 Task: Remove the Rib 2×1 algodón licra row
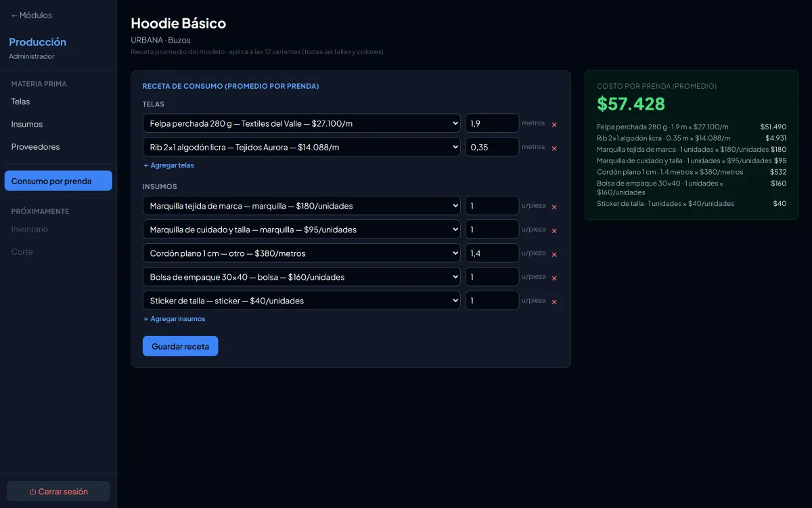pos(554,148)
